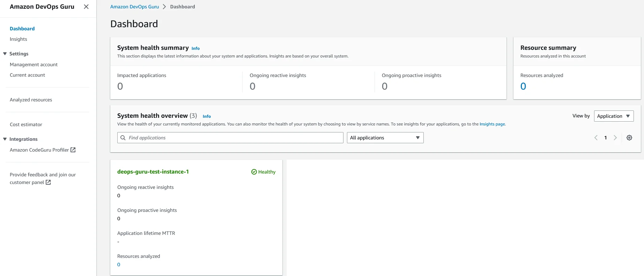The image size is (644, 276).
Task: Click the Dashboard page heading
Action: (x=134, y=24)
